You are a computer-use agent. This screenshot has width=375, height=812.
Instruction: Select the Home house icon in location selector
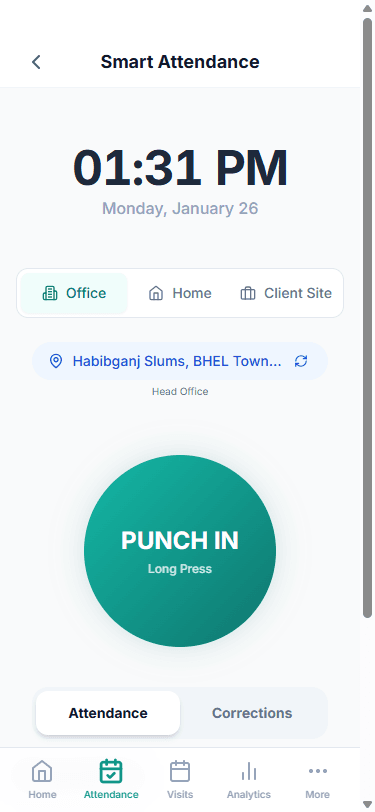(x=156, y=294)
